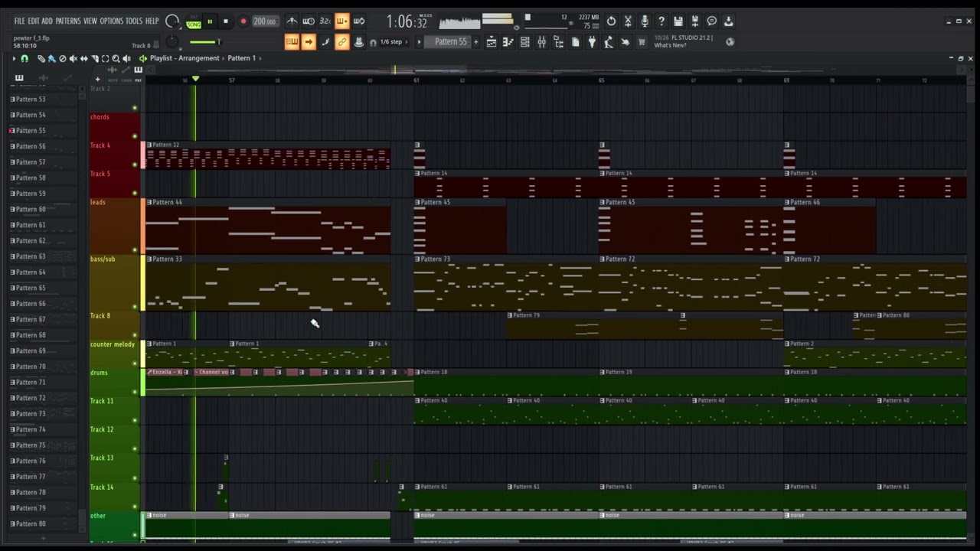Open the FILE menu

coord(19,21)
